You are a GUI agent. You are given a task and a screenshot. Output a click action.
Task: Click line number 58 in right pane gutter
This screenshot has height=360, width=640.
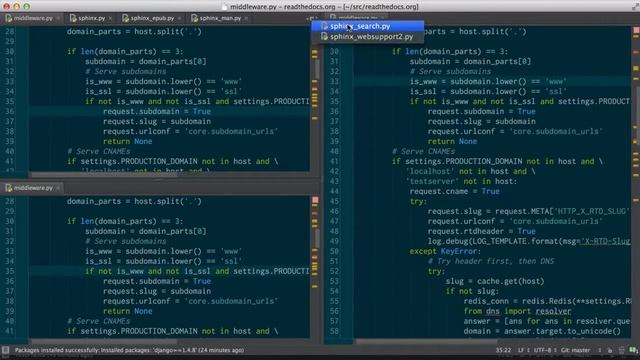click(x=334, y=331)
